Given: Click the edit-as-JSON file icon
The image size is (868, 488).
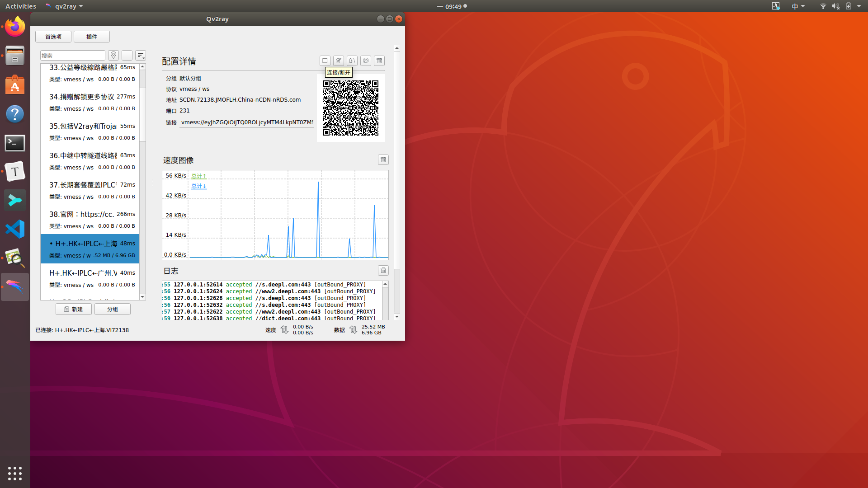Looking at the screenshot, I should (x=352, y=61).
